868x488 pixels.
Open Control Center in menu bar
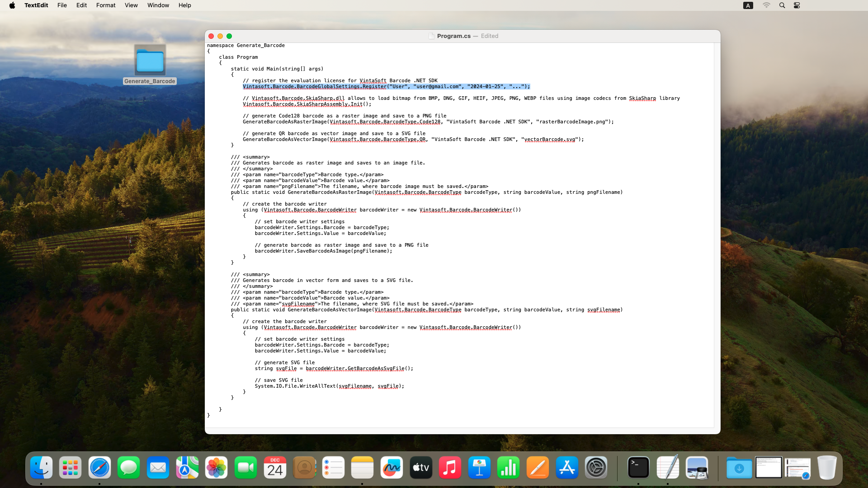coord(797,5)
